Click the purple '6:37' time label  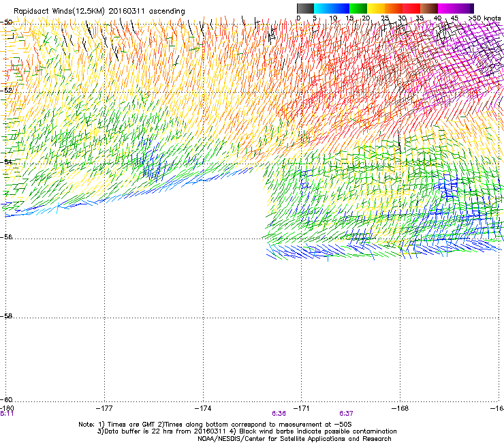click(346, 414)
